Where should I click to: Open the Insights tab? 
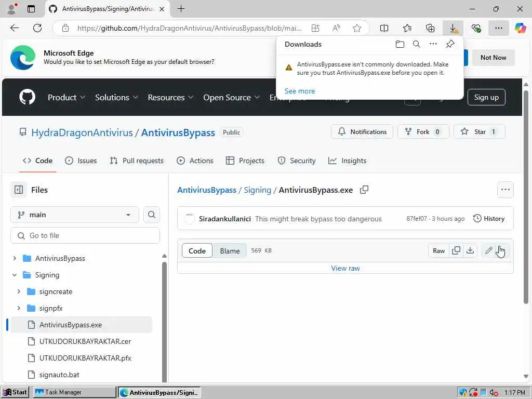(x=348, y=161)
